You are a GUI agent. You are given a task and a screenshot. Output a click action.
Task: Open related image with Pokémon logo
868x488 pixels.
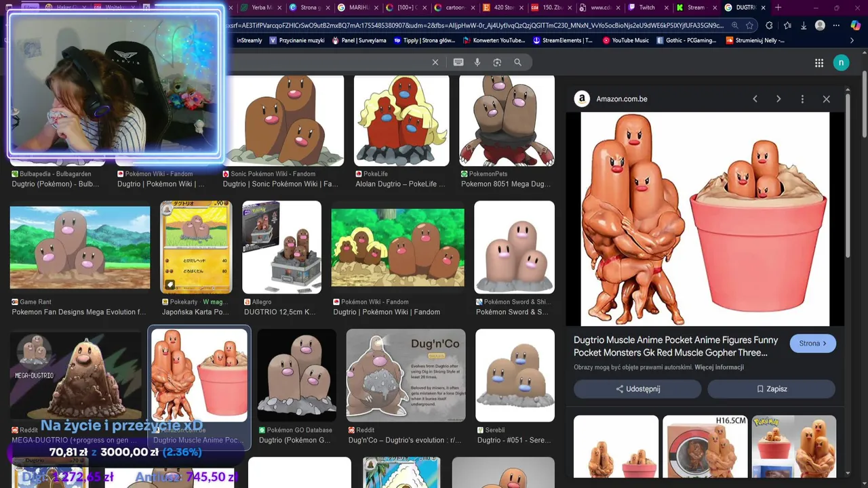(x=793, y=447)
